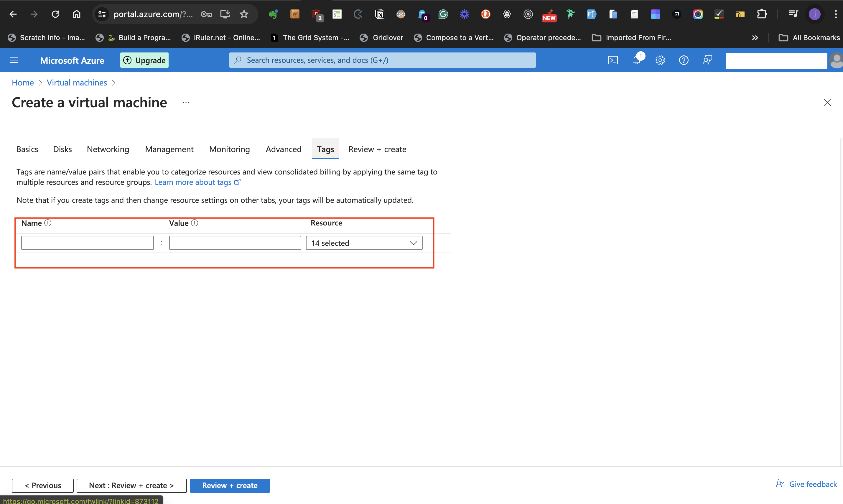Click the Name info icon

coord(48,223)
